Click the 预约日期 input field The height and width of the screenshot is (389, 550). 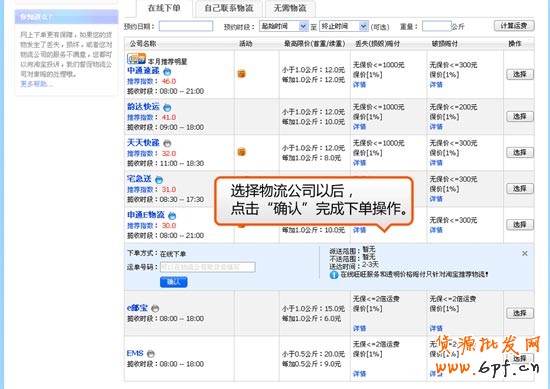pyautogui.click(x=186, y=26)
